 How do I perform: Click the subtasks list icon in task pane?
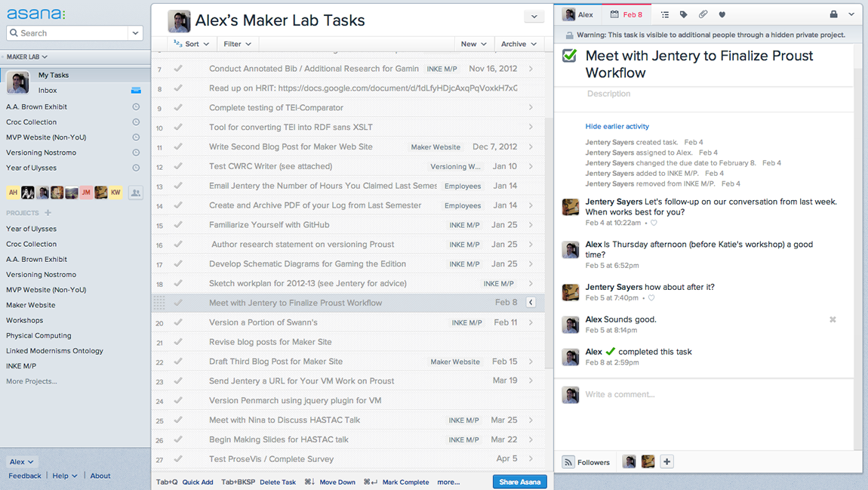[665, 14]
